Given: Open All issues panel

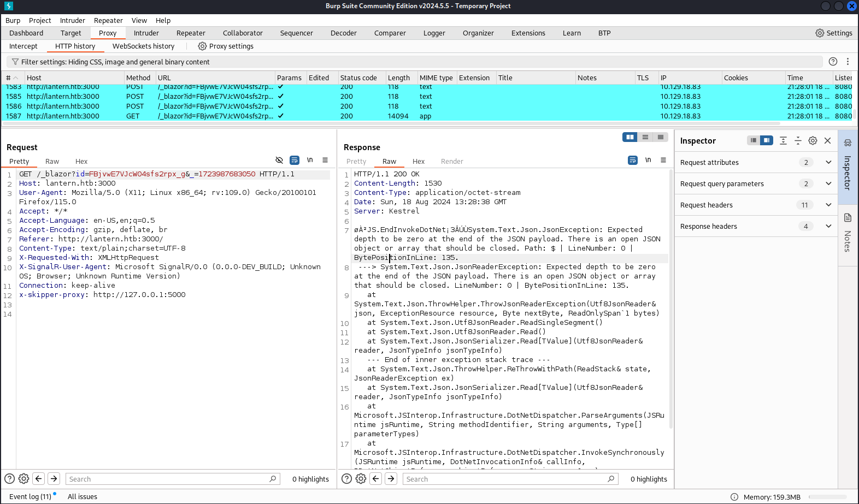Looking at the screenshot, I should coord(83,496).
